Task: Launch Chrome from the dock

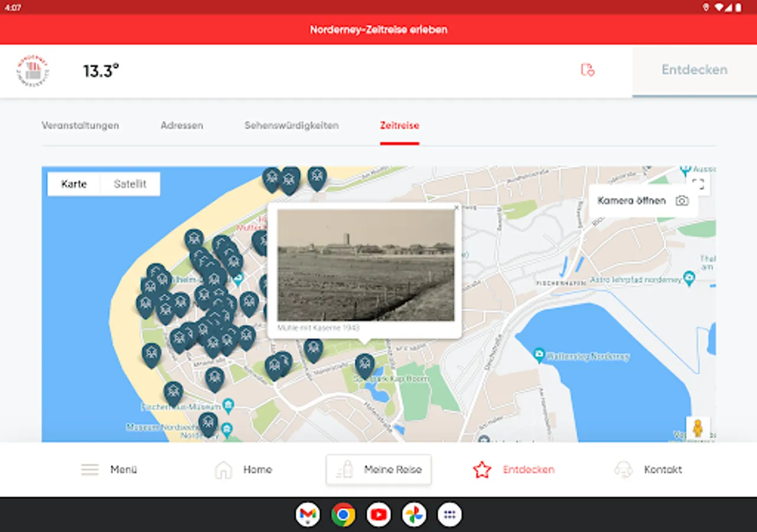Action: (343, 514)
